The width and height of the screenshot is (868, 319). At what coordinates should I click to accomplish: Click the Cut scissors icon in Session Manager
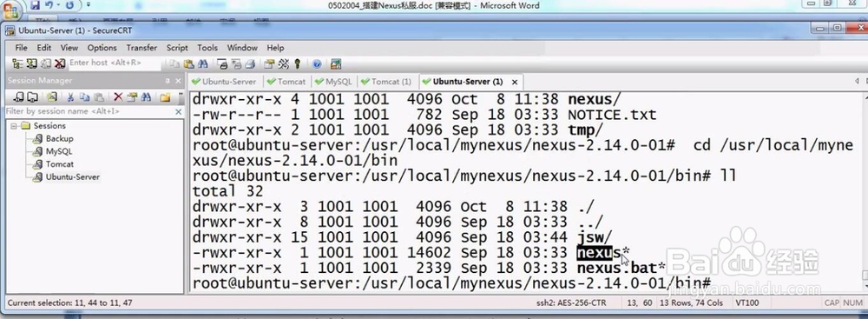(71, 97)
